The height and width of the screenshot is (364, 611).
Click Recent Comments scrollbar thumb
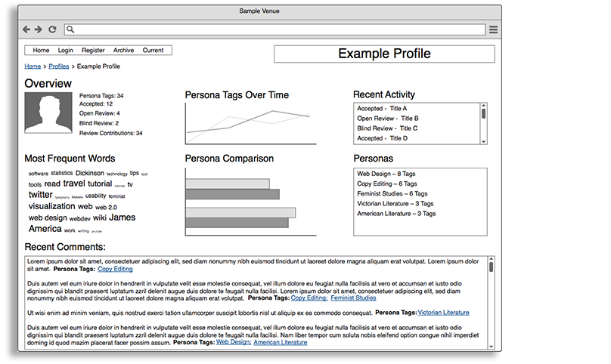(492, 267)
